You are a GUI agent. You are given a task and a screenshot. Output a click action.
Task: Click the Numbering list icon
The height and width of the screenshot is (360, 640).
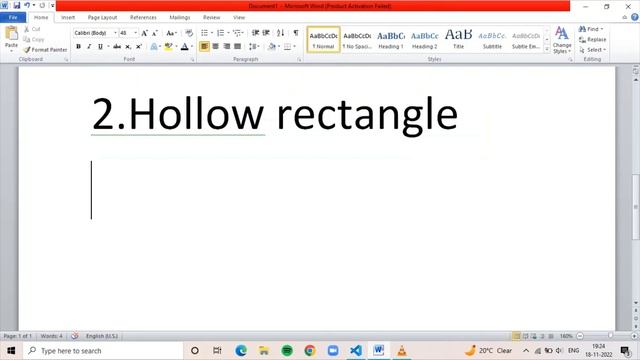(x=220, y=33)
